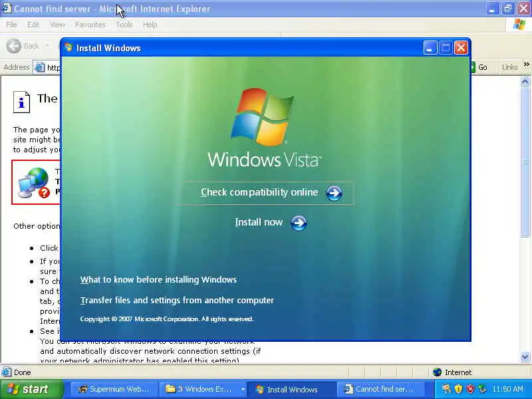Click the scrollbar down arrow in Internet Explorer
This screenshot has height=399, width=532.
(525, 356)
